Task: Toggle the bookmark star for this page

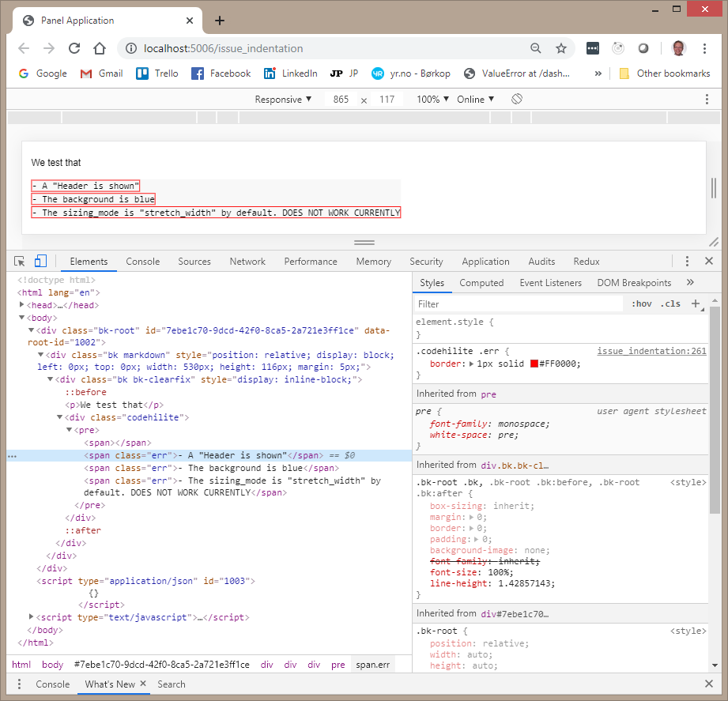Action: coord(561,48)
